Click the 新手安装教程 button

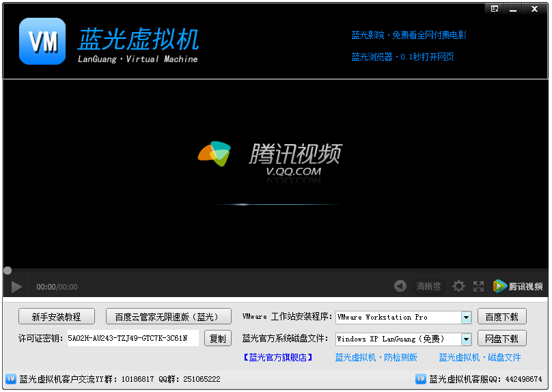coord(56,317)
